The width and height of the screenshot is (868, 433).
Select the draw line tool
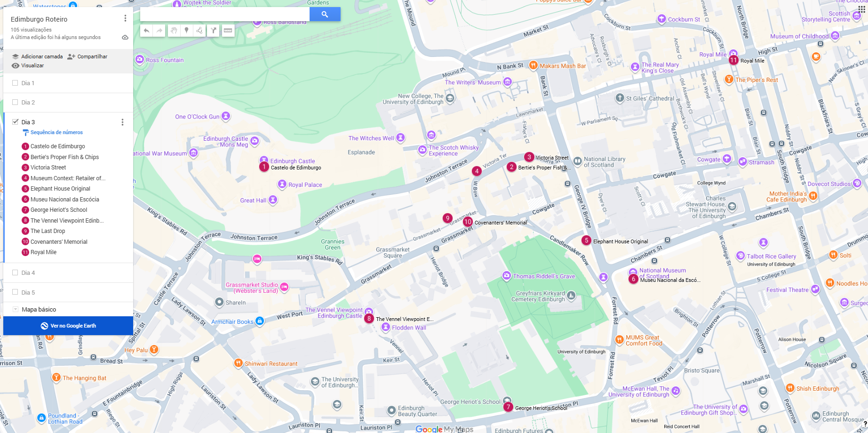click(x=200, y=31)
